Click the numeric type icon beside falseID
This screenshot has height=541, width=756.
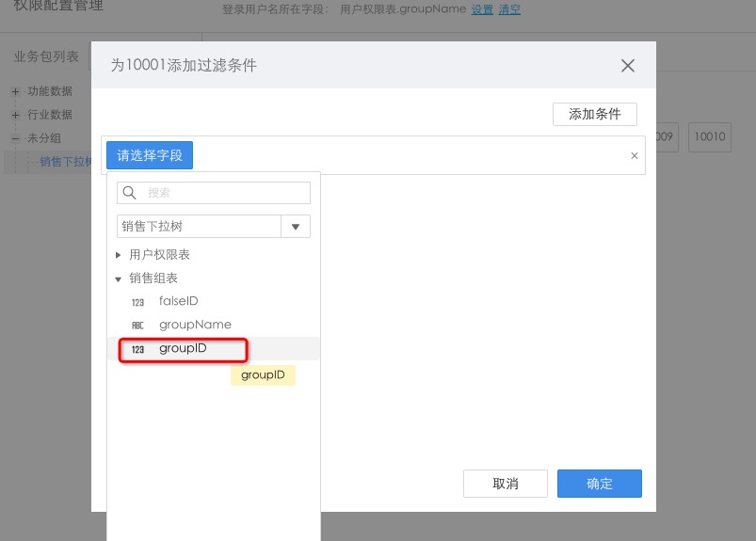[x=137, y=303]
